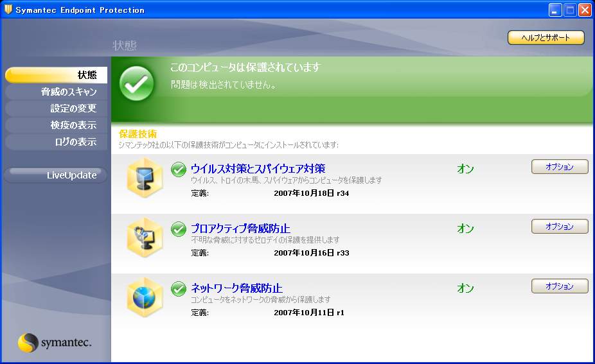Open 検疫の表示 in the sidebar
Screen dimensions: 595x364
coord(56,125)
